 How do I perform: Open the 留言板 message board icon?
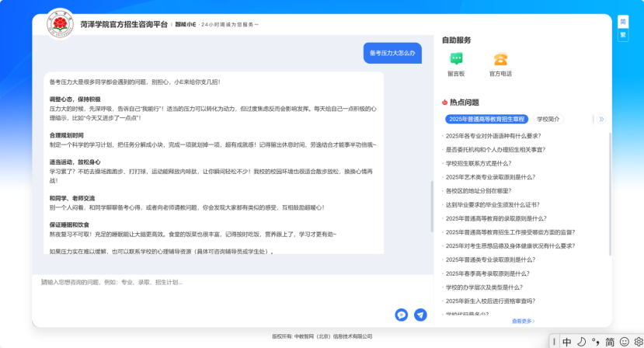tap(456, 59)
